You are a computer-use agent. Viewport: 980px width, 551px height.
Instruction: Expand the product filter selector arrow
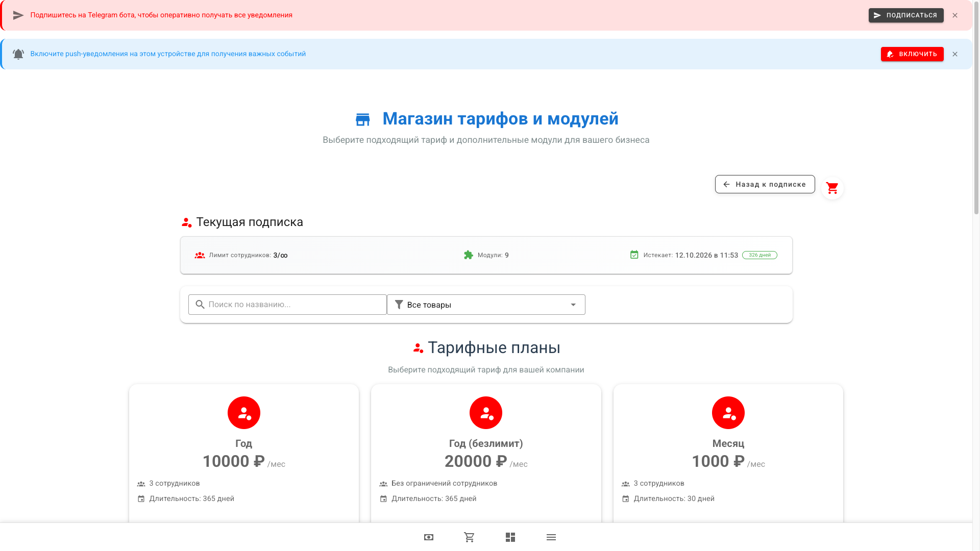[572, 304]
